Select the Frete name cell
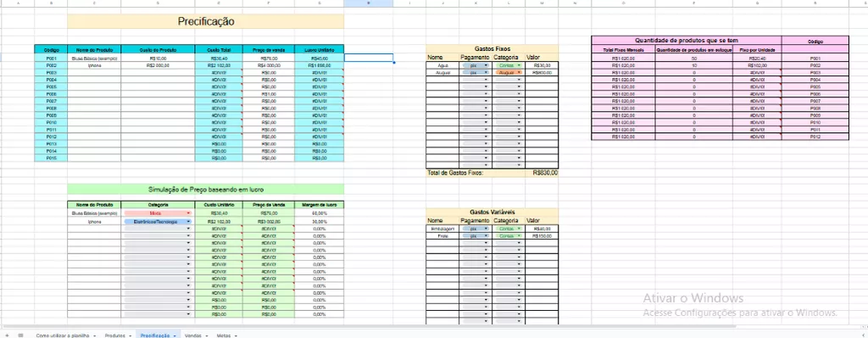 (x=442, y=235)
